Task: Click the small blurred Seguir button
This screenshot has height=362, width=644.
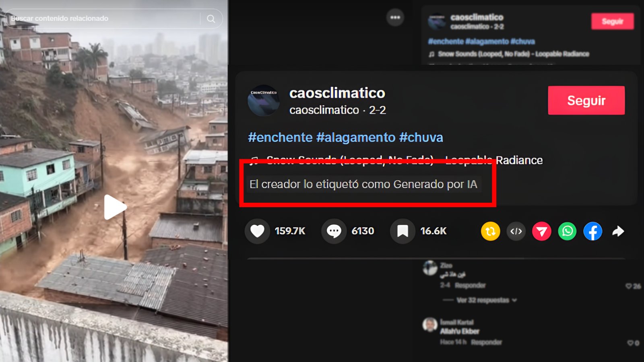Action: [612, 21]
